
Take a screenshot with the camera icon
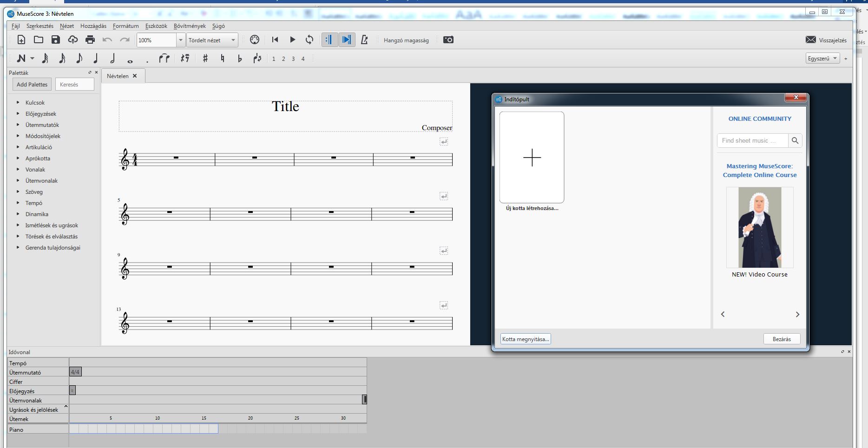coord(448,40)
